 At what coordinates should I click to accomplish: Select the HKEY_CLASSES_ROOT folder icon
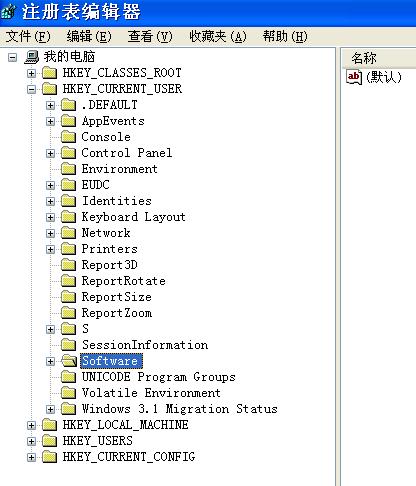pos(50,73)
